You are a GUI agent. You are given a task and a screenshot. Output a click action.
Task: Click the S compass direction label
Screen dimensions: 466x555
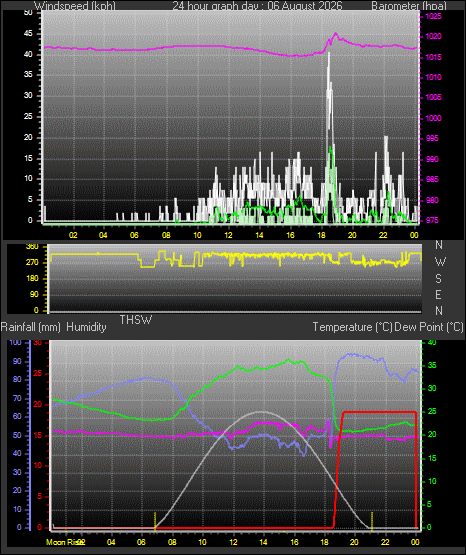[x=438, y=279]
